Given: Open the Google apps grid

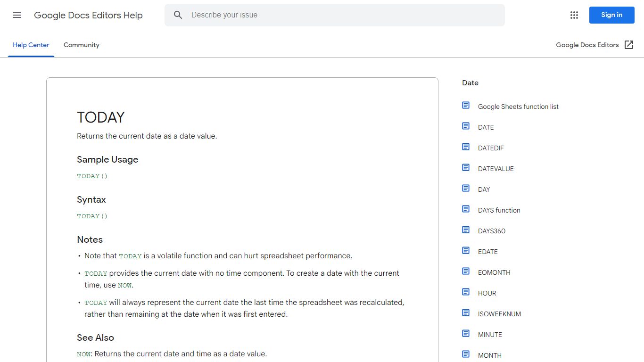Looking at the screenshot, I should point(574,15).
